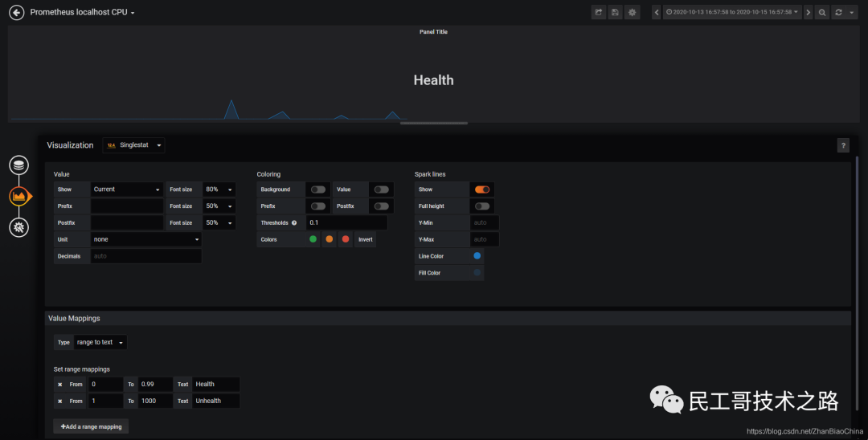Open Prefix font size 50% dropdown
Viewport: 868px width, 440px height.
(219, 206)
